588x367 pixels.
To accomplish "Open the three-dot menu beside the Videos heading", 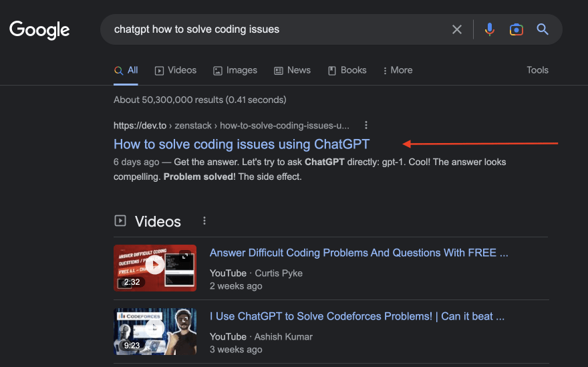I will [204, 221].
